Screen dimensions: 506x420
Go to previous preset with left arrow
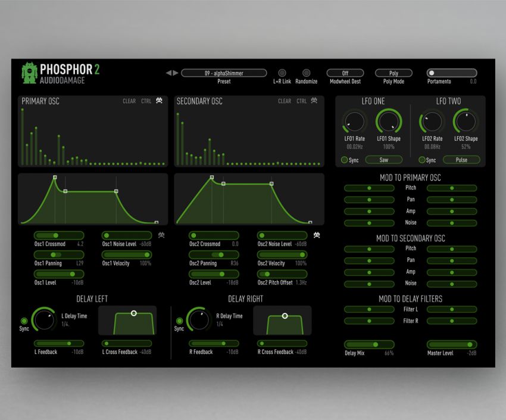pos(168,73)
